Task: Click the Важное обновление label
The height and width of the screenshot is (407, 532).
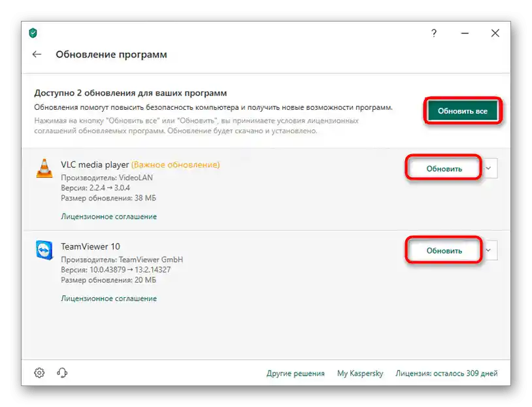Action: (175, 165)
